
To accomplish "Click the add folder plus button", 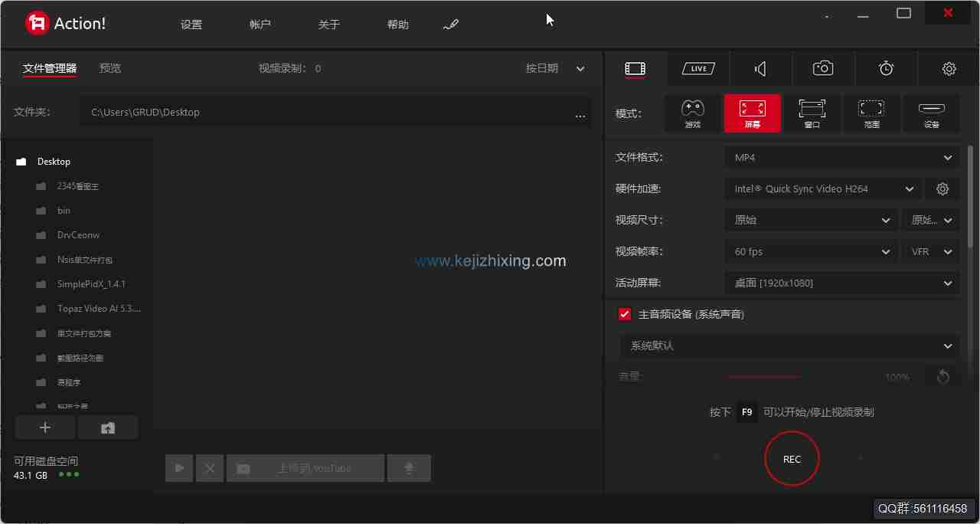I will pos(45,427).
